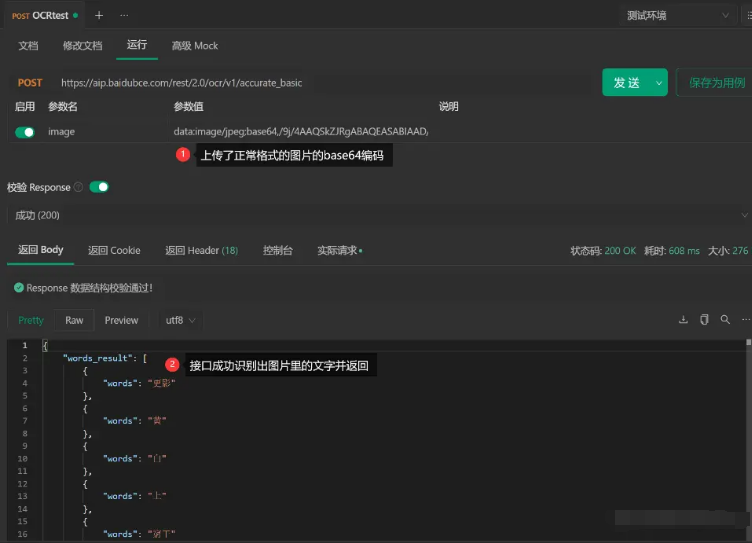
Task: Click the image parameter name cell
Action: [x=61, y=131]
